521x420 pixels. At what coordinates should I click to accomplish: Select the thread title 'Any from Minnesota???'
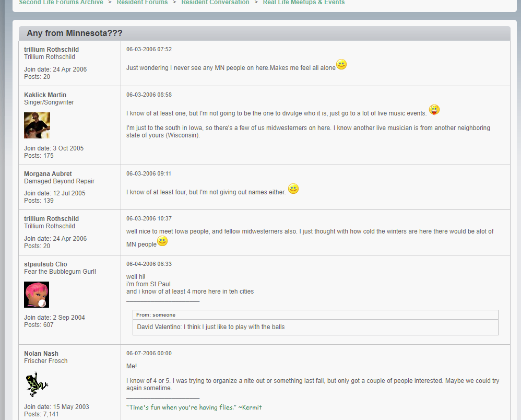pos(75,33)
